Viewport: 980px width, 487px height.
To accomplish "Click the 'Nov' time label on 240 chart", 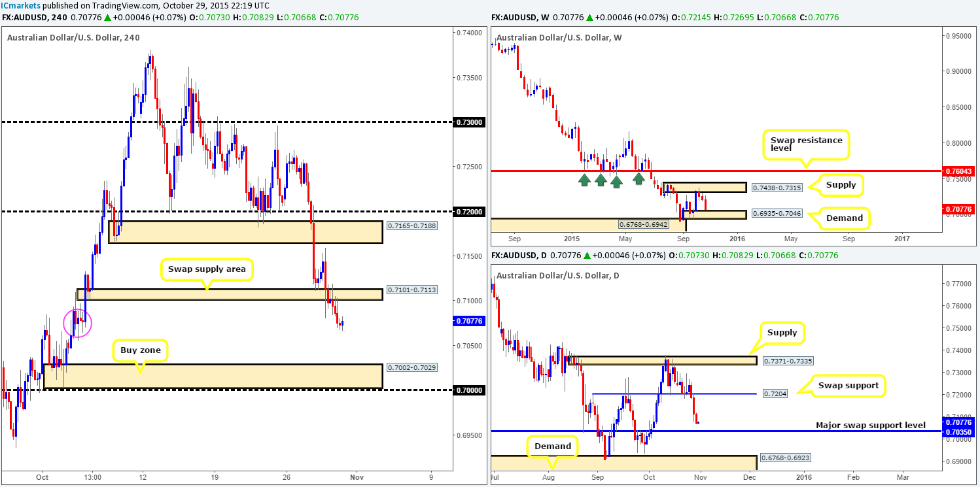I will click(357, 477).
